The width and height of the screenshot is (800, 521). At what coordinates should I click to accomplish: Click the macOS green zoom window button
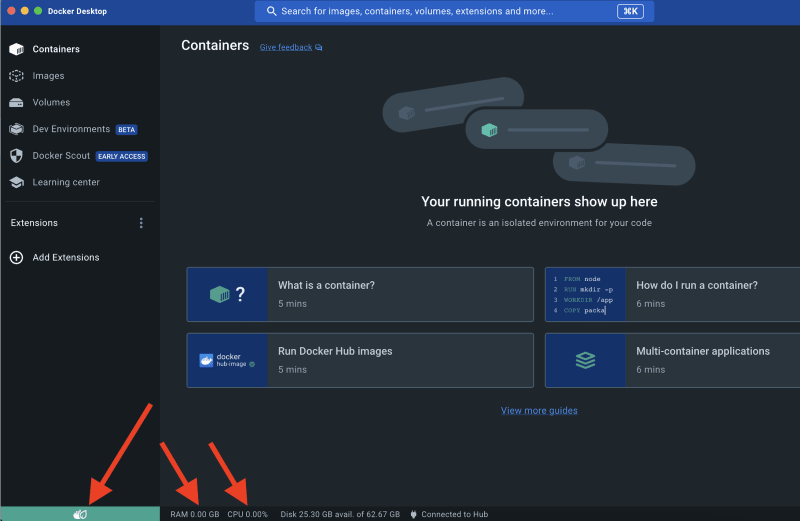point(38,11)
